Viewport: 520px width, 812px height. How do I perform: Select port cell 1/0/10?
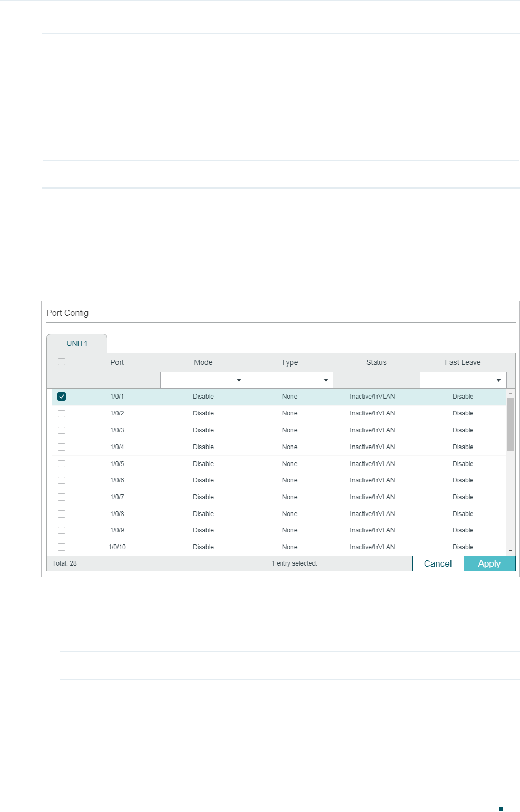click(117, 547)
